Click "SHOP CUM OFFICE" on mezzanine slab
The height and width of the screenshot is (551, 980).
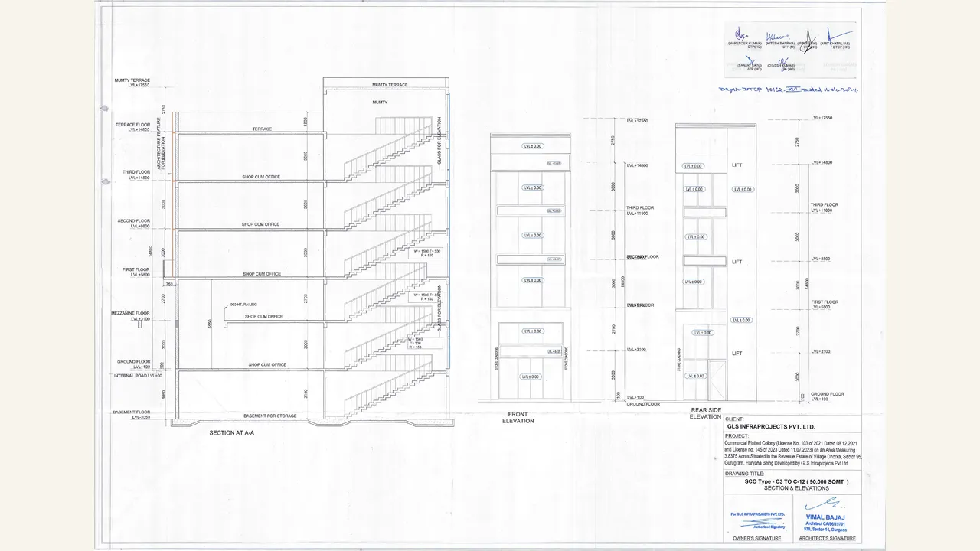(264, 316)
